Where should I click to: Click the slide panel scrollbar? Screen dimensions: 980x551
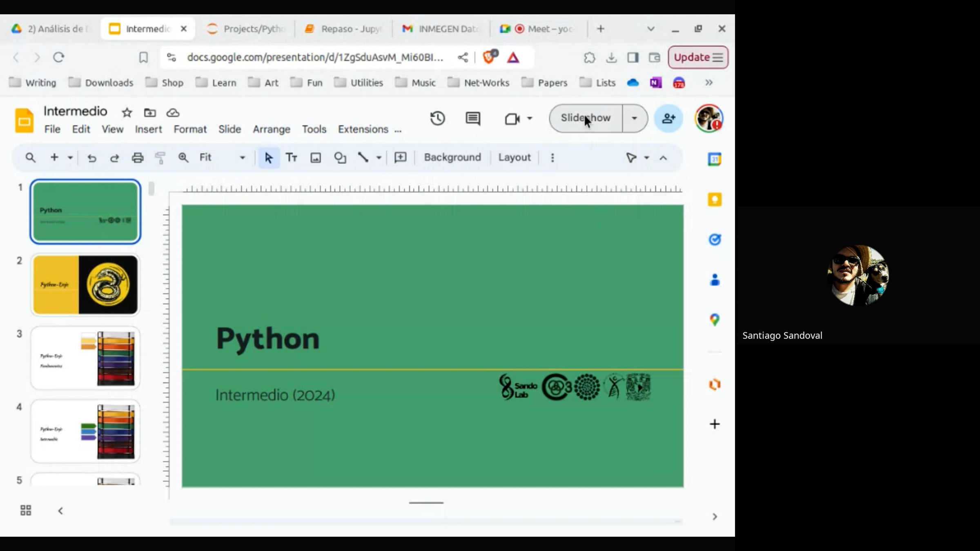click(151, 189)
